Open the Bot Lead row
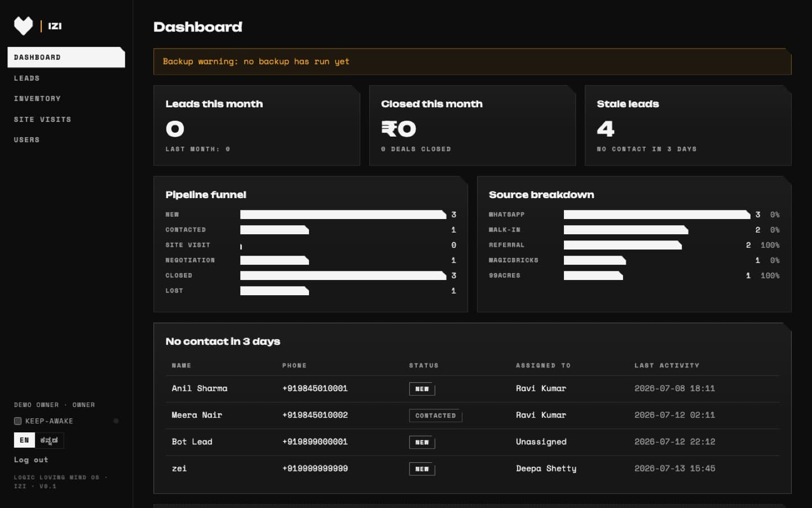The width and height of the screenshot is (812, 508). [x=473, y=442]
